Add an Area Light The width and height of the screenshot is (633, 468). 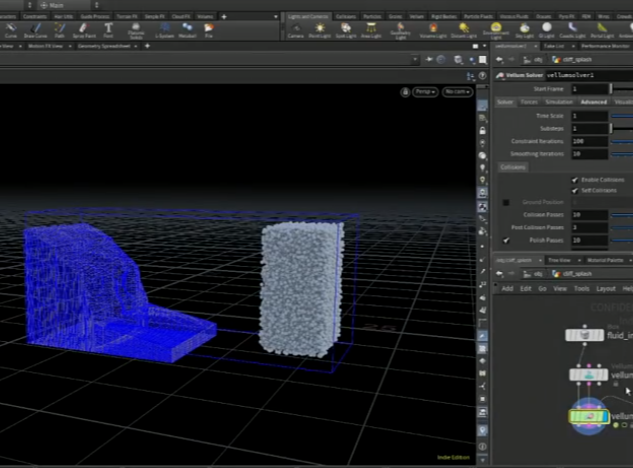371,31
